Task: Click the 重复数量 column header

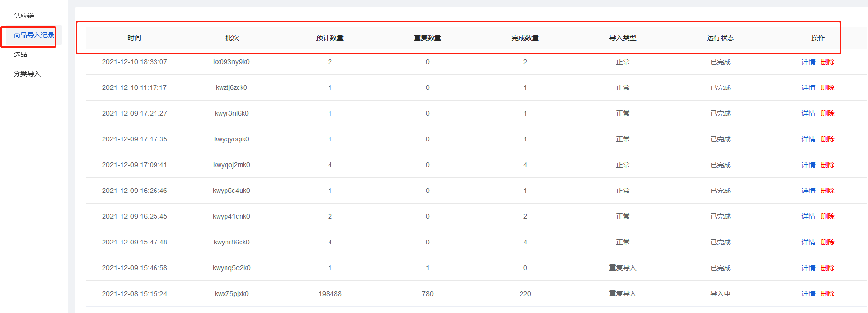Action: coord(427,38)
